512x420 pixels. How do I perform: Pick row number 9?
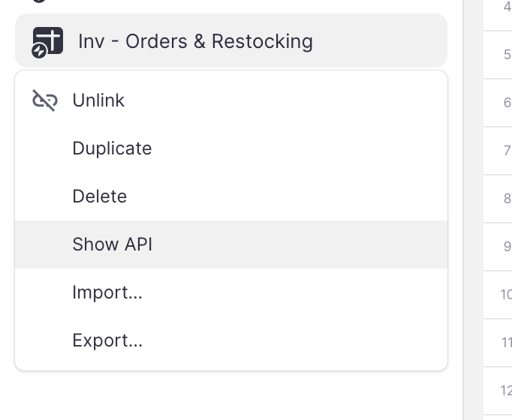tap(507, 247)
